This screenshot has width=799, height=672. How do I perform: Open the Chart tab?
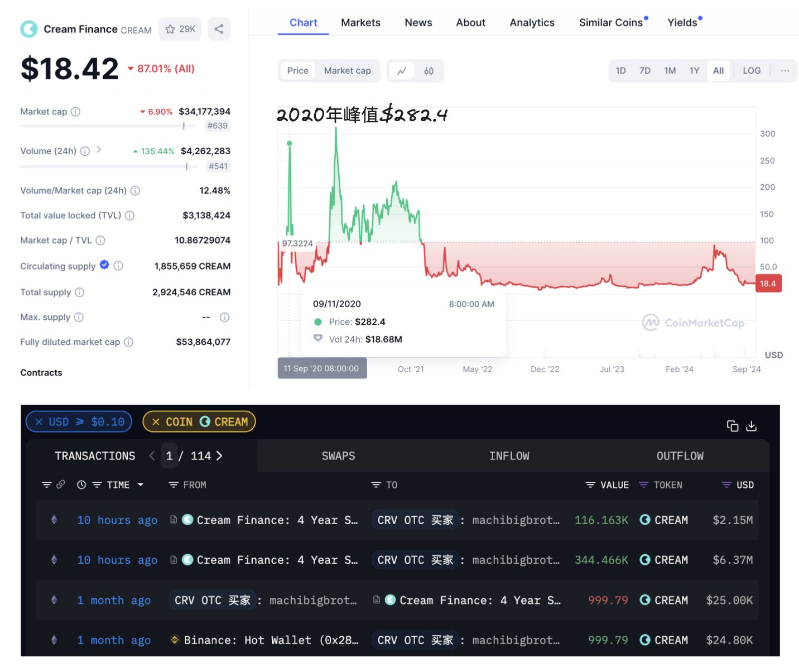pos(303,23)
